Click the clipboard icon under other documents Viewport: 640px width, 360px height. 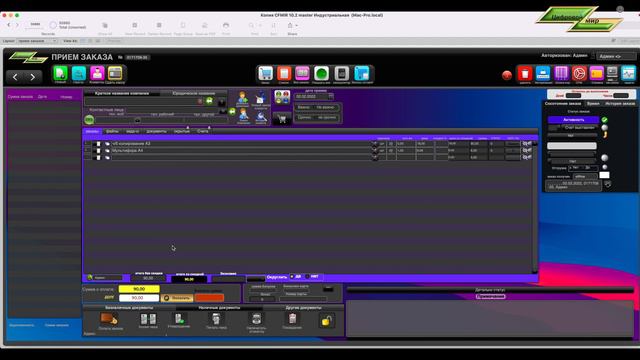(x=292, y=318)
